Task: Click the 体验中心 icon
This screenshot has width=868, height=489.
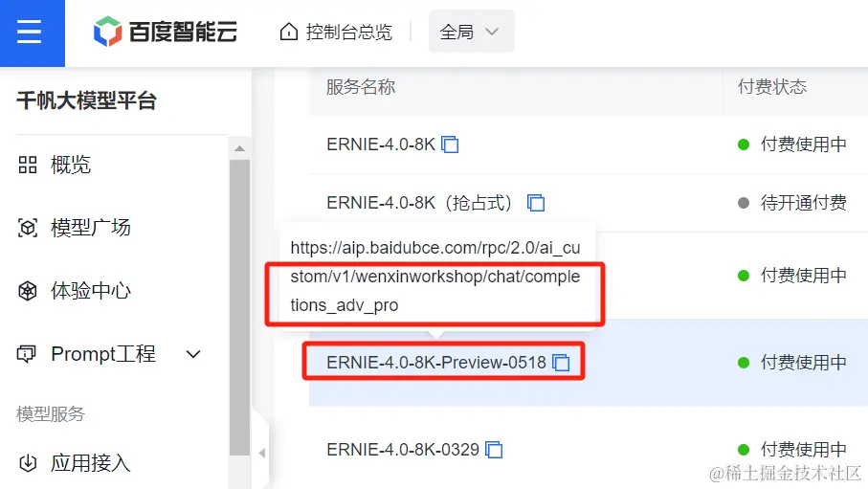Action: [x=28, y=291]
